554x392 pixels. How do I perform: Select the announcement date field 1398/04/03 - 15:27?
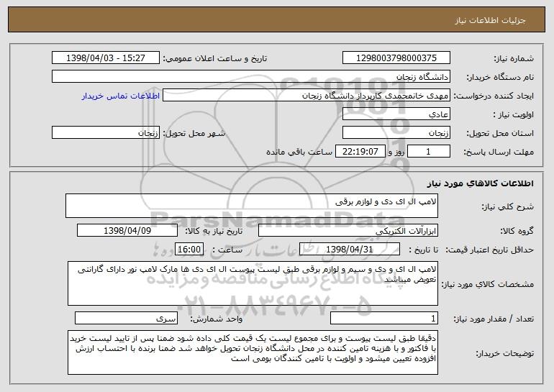point(106,58)
